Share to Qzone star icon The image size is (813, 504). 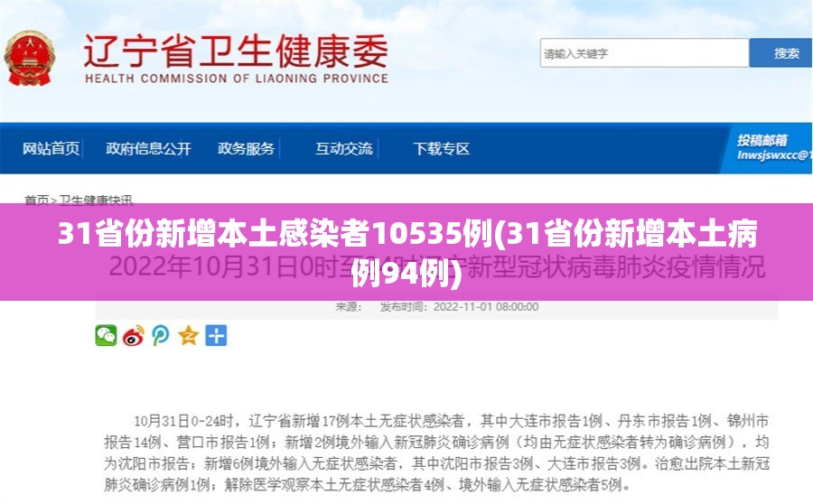tap(188, 335)
